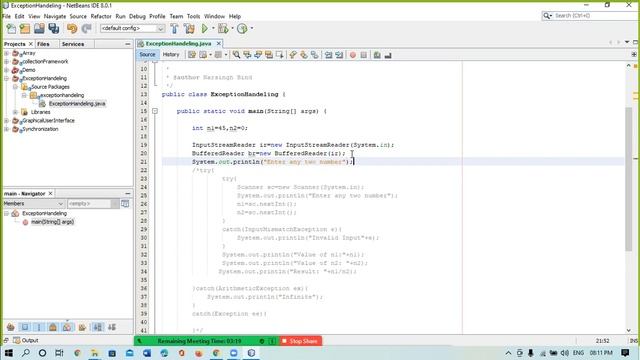Toggle Show Fields filter in Navigator
The width and height of the screenshot is (640, 360).
click(x=25, y=327)
